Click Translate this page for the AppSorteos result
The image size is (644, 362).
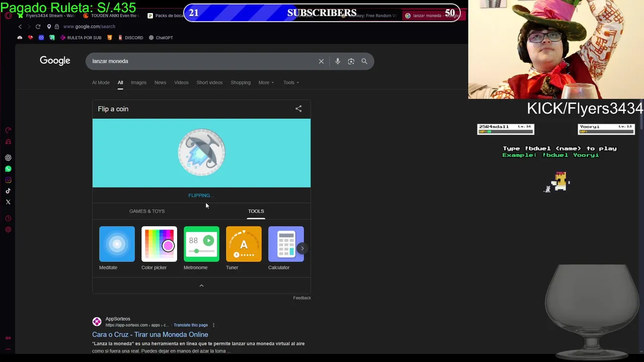tap(191, 325)
